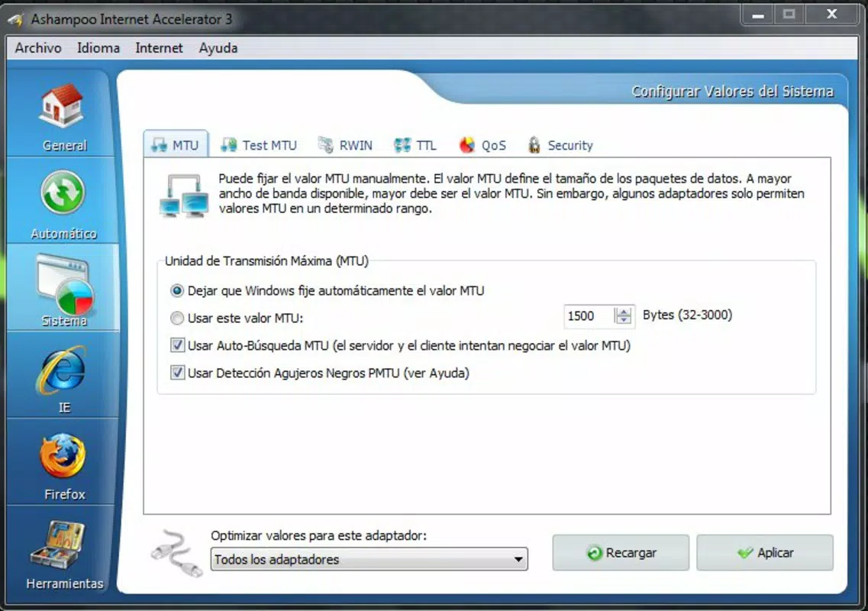Click the Ashampoo app icon in title bar
The width and height of the screenshot is (868, 611).
tap(15, 19)
